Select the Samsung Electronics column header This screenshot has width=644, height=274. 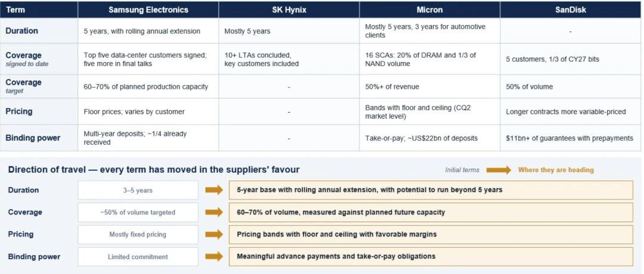pyautogui.click(x=148, y=10)
